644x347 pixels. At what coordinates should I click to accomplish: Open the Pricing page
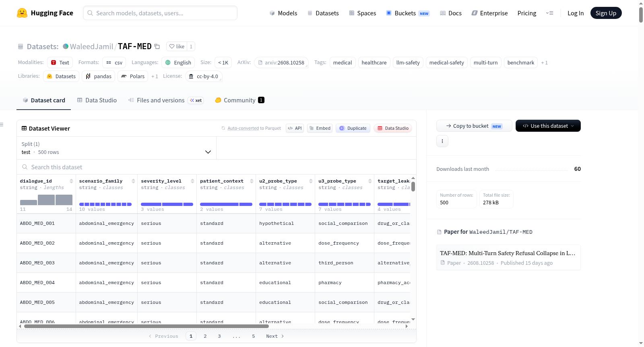pyautogui.click(x=527, y=13)
